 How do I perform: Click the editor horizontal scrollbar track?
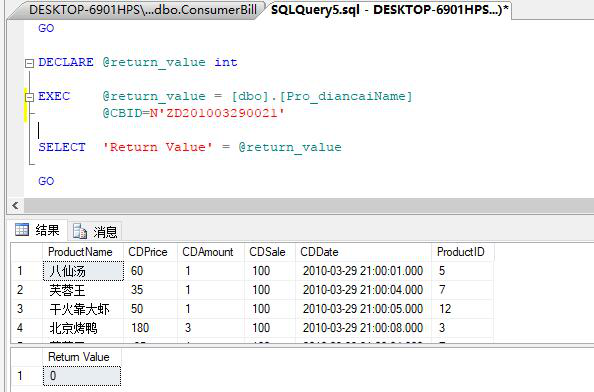(308, 206)
